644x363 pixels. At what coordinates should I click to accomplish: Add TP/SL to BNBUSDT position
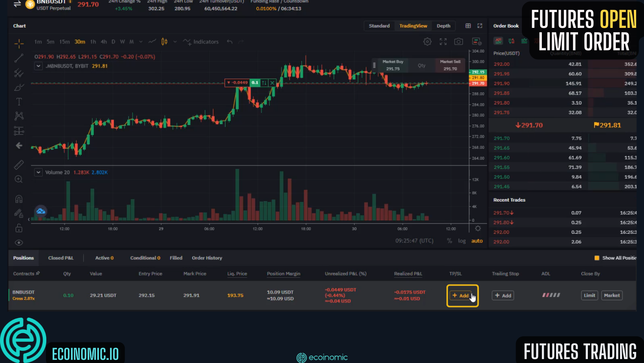click(460, 295)
